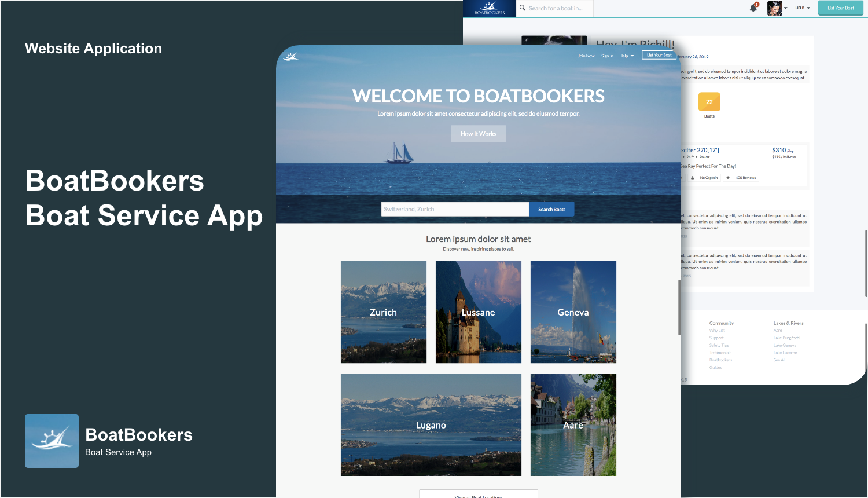Click the BoatBookers logo in back window header
The width and height of the screenshot is (868, 498).
tap(490, 9)
